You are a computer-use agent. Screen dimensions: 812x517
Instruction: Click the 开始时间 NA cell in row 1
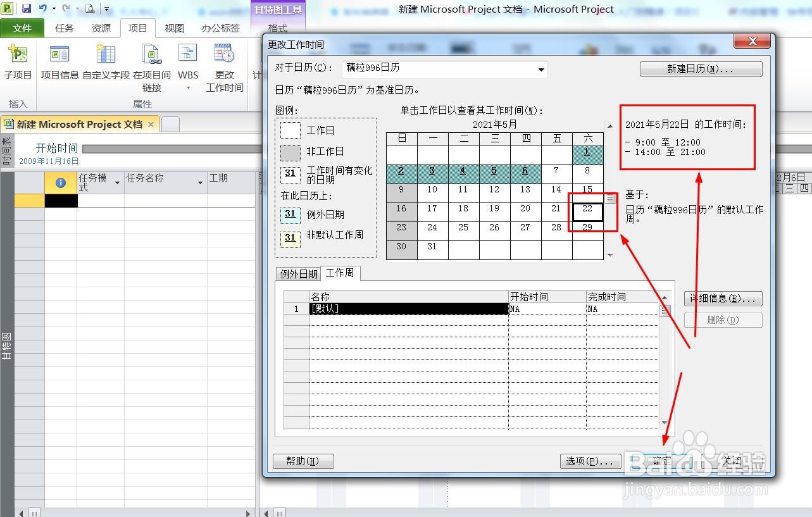547,309
